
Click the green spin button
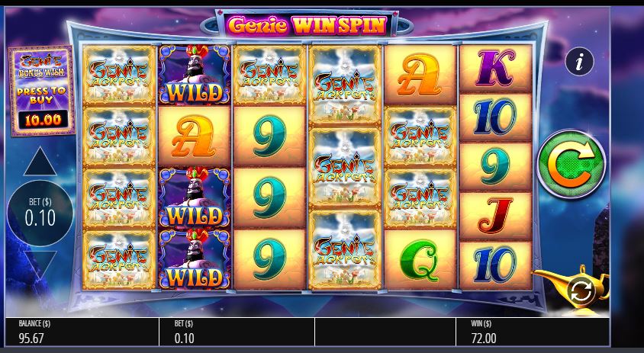(572, 165)
